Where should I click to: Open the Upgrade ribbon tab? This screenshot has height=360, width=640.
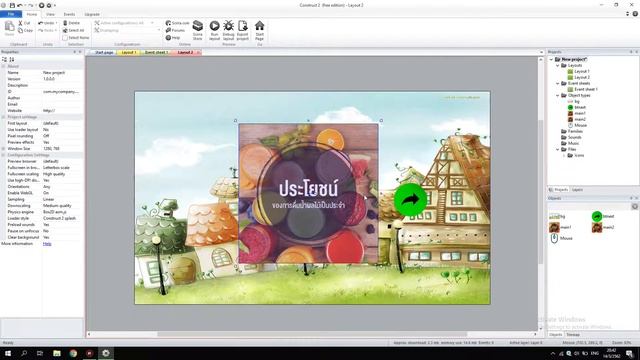click(x=92, y=14)
